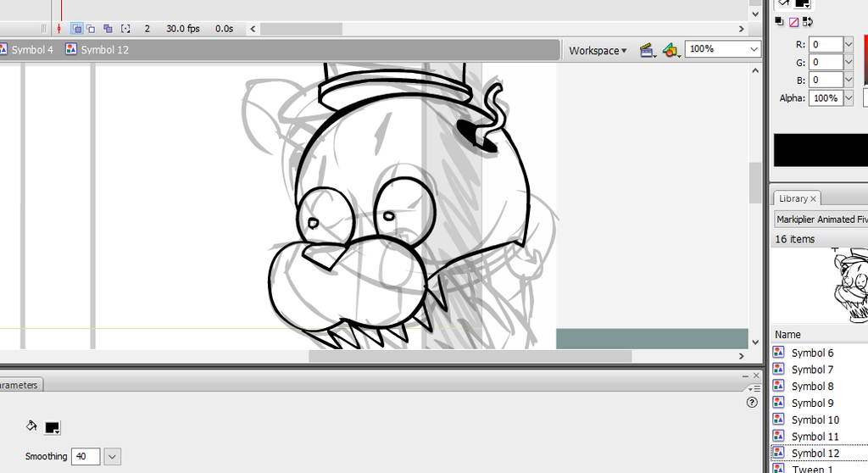Viewport: 868px width, 473px height.
Task: Close the Library tab
Action: 813,199
